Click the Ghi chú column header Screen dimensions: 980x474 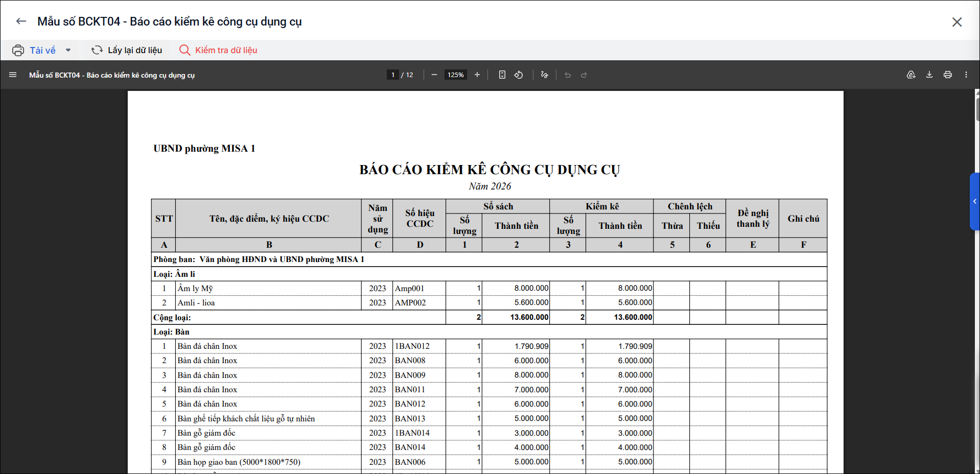[803, 219]
